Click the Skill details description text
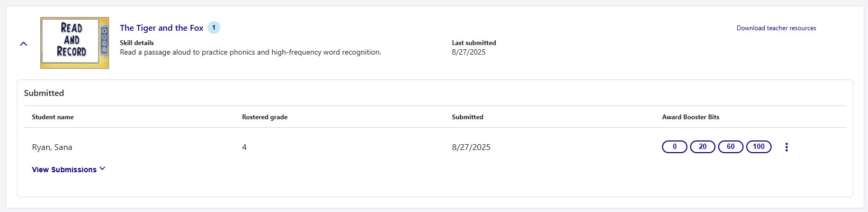The image size is (868, 212). point(250,52)
